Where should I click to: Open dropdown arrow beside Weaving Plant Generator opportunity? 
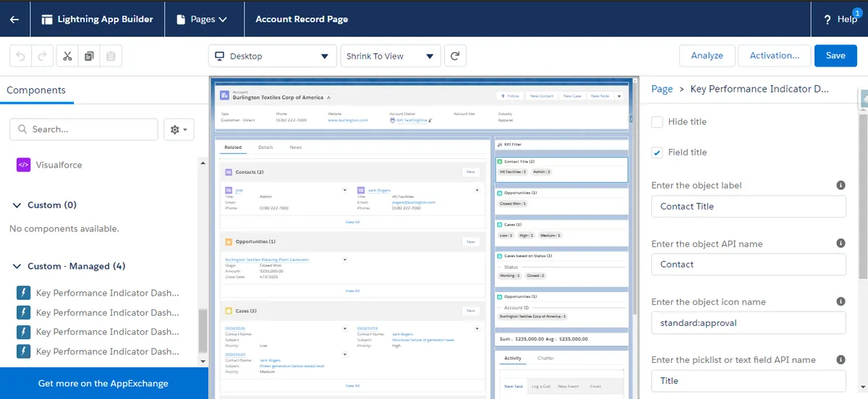pyautogui.click(x=345, y=259)
